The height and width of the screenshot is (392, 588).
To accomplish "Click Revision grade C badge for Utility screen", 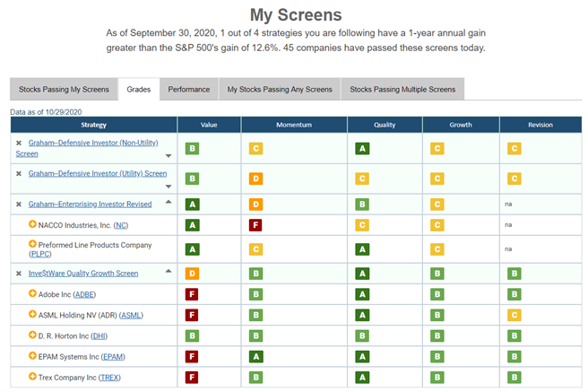I will pos(514,179).
